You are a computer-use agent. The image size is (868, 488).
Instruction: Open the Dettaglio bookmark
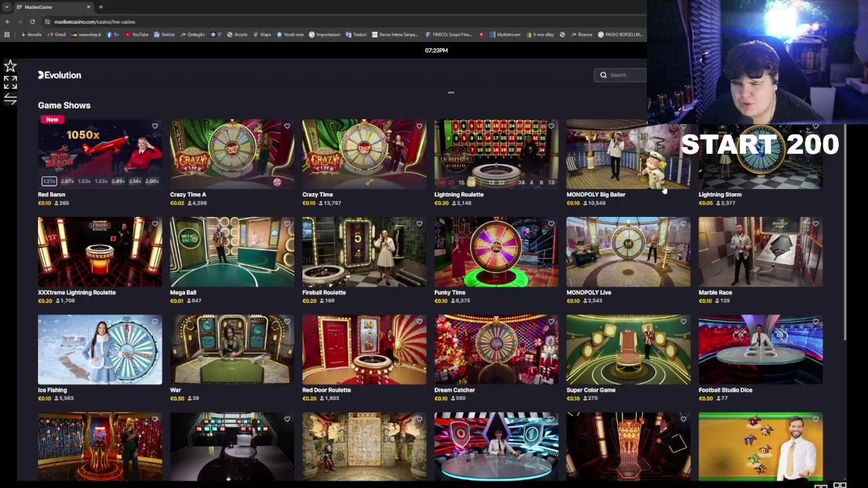click(192, 35)
